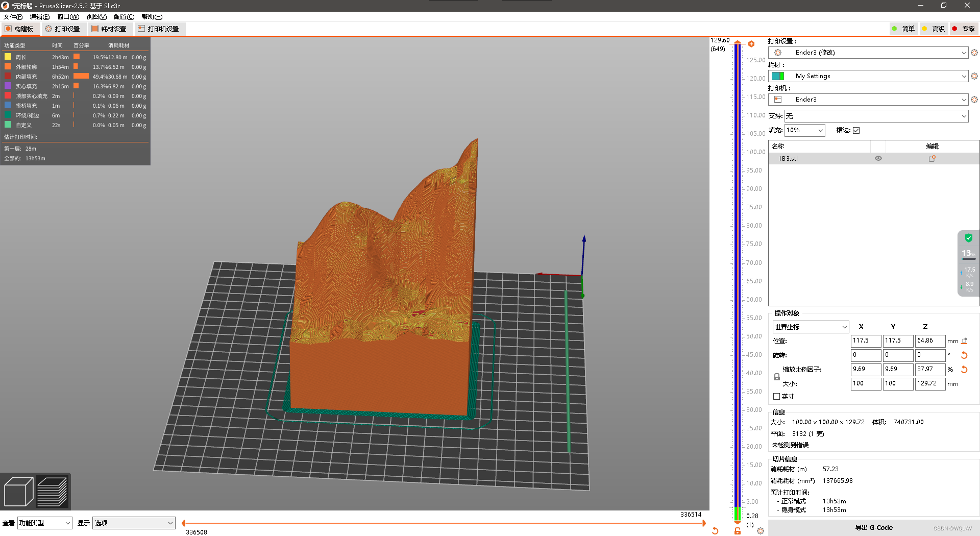Open the 功能类型 view type dropdown

[45, 523]
